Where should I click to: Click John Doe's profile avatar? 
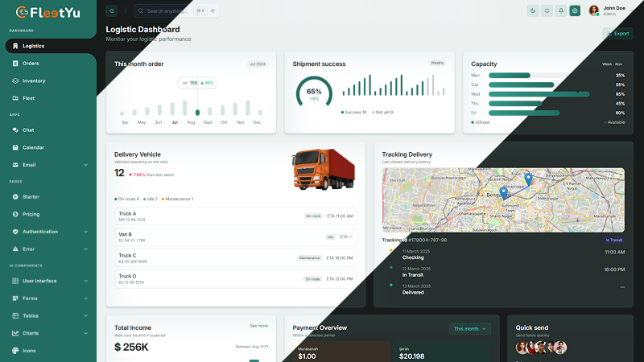594,10
